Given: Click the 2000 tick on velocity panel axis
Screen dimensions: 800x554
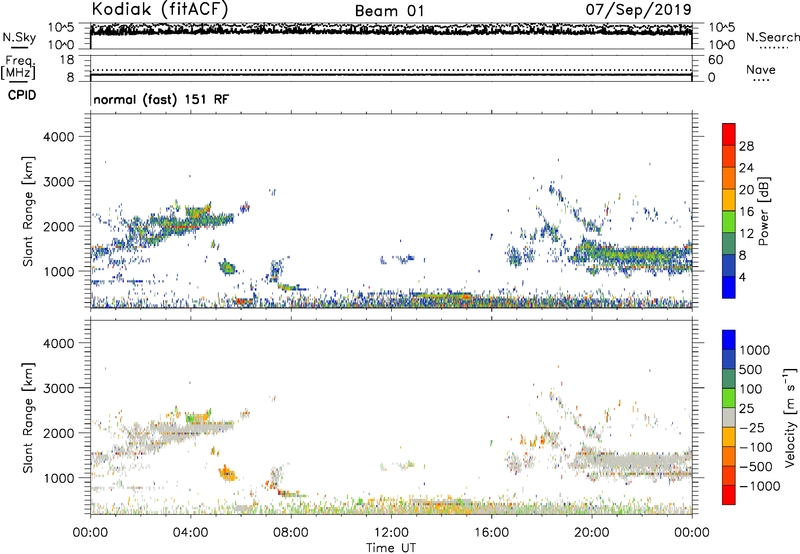Looking at the screenshot, I should click(59, 433).
